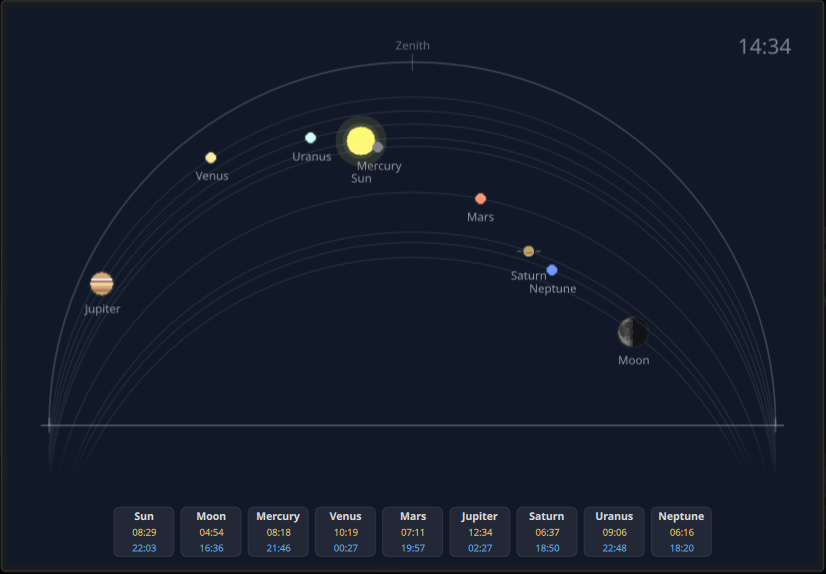The height and width of the screenshot is (574, 826).
Task: Click Saturn rise time 06:37
Action: [547, 532]
